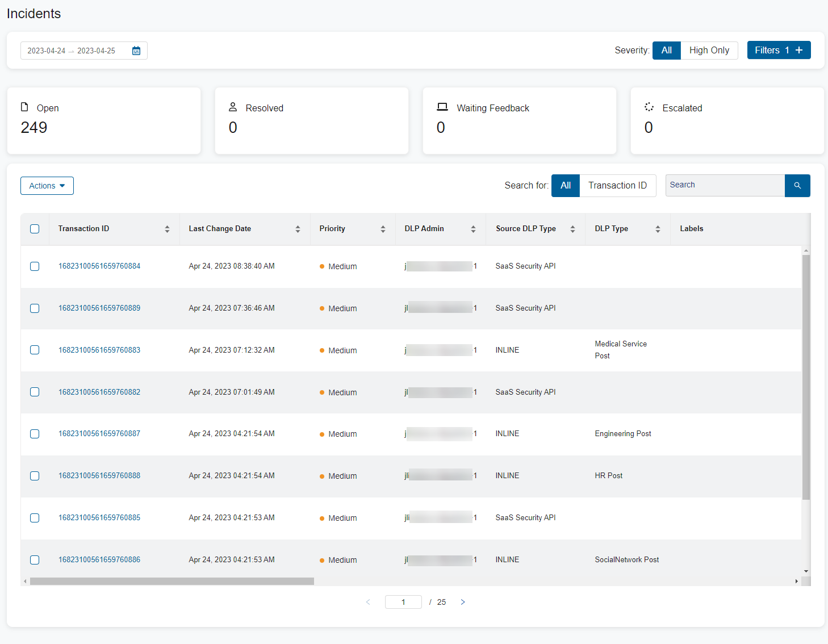Screen dimensions: 828x644
Task: Sort by Last Change Date column arrows
Action: point(298,229)
